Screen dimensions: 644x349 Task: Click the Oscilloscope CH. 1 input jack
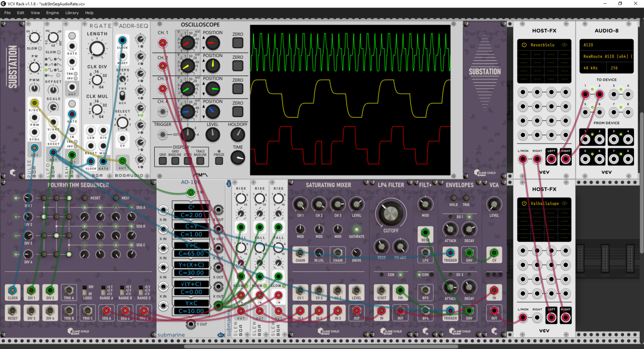pos(163,43)
